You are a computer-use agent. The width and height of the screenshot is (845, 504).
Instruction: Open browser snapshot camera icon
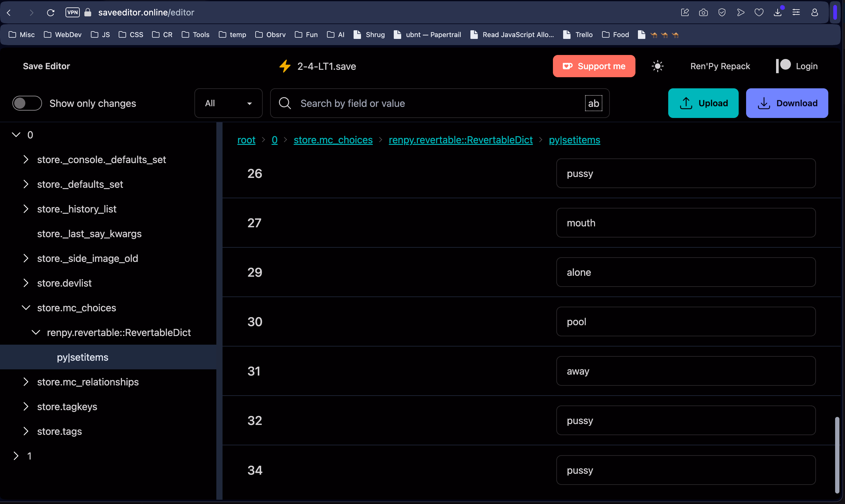point(703,13)
